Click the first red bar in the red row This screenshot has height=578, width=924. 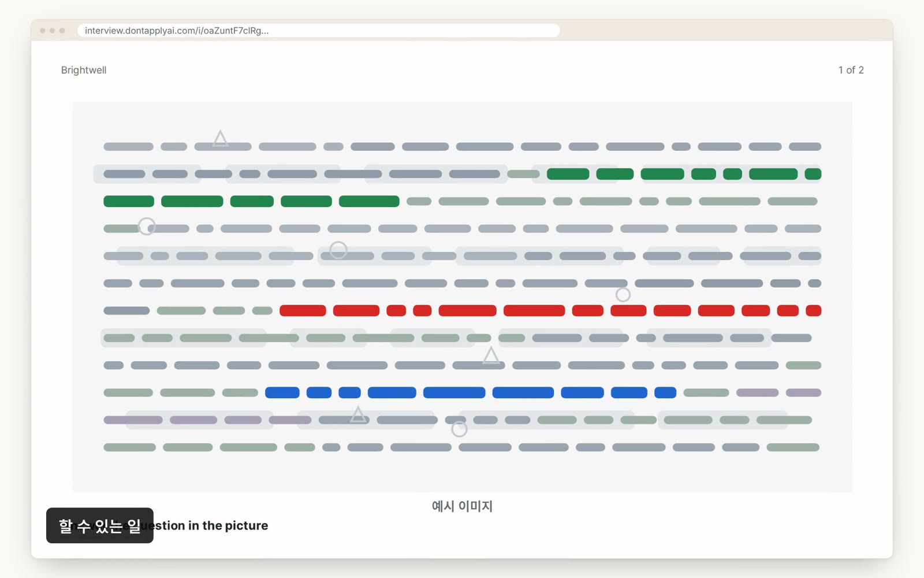tap(303, 310)
